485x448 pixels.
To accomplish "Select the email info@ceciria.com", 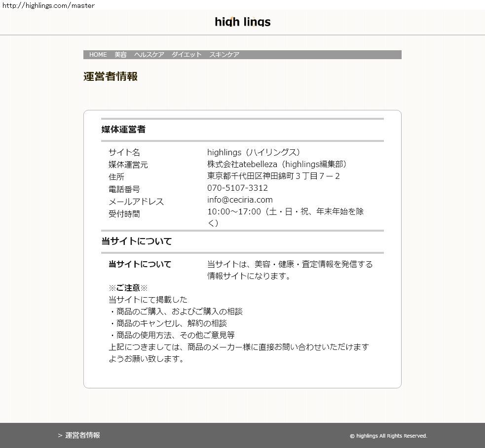I will point(240,200).
